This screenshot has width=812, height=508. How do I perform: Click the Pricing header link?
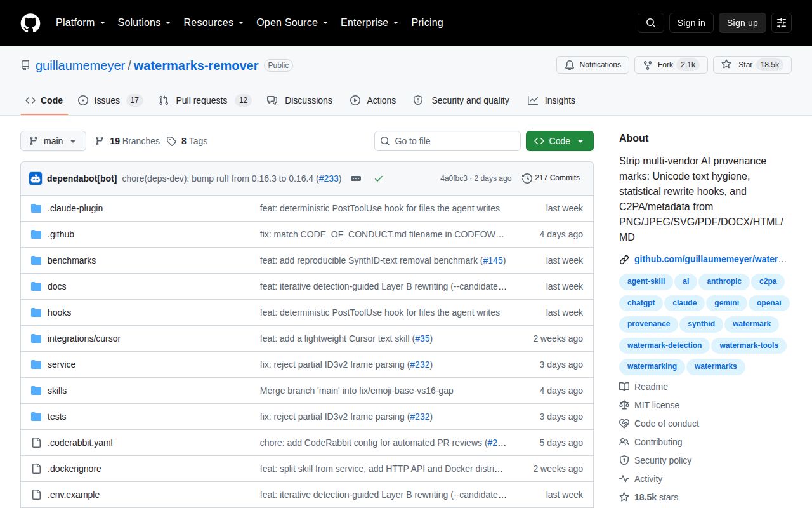click(427, 22)
